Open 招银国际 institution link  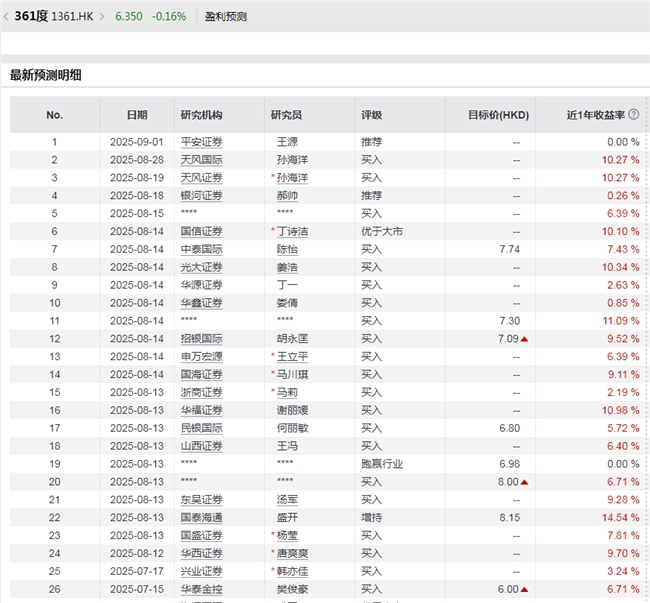pyautogui.click(x=201, y=339)
